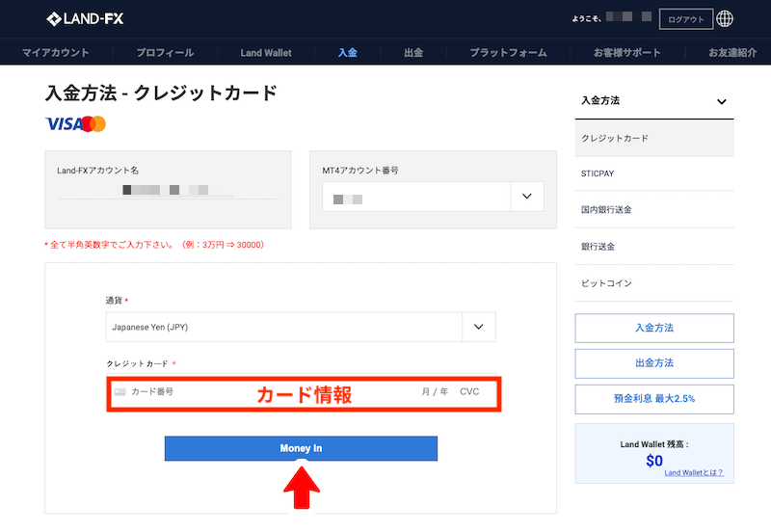Click the 預金利息 最大2.5% button
The width and height of the screenshot is (771, 532).
pyautogui.click(x=654, y=399)
